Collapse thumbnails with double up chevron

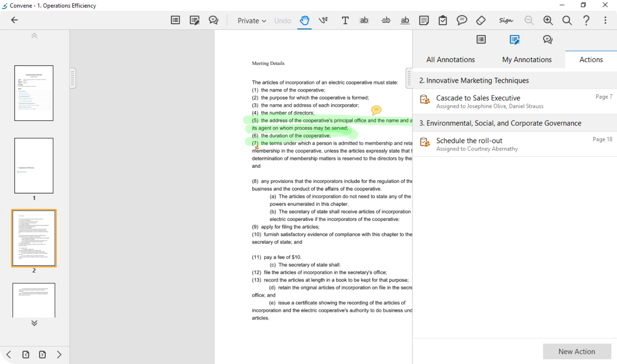pyautogui.click(x=34, y=36)
